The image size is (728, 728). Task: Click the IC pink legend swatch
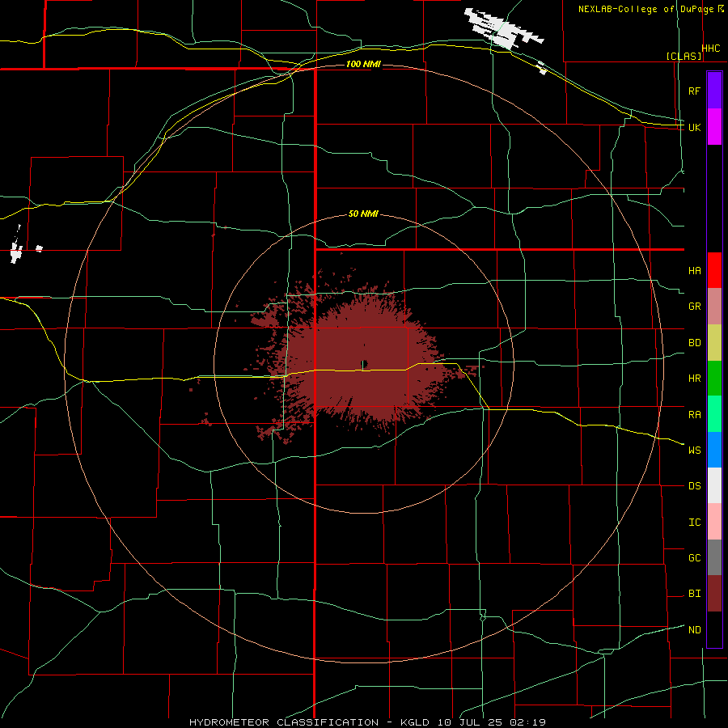tap(714, 522)
